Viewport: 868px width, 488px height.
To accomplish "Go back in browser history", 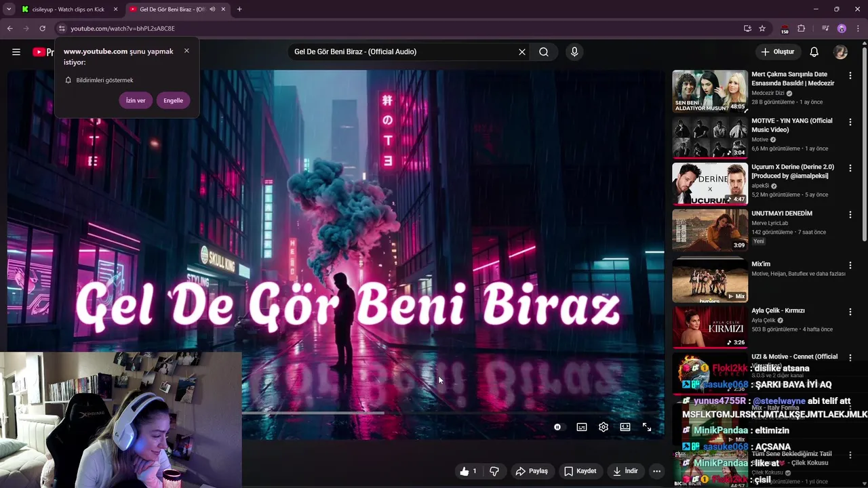I will (x=9, y=28).
